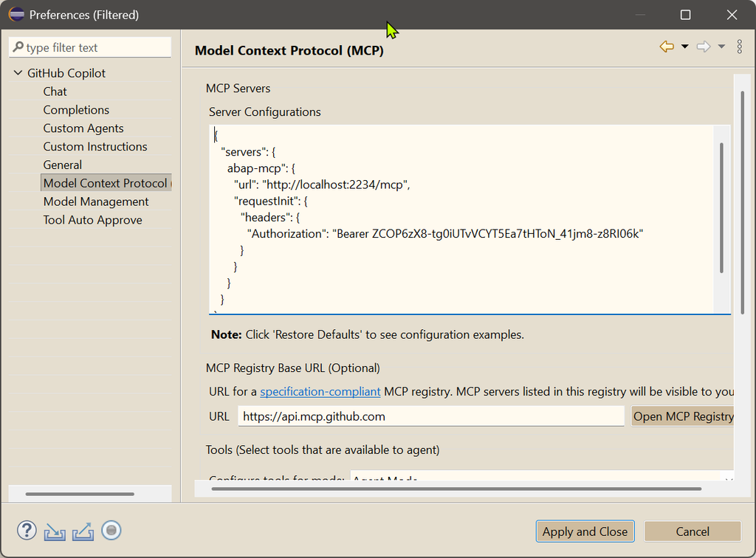The width and height of the screenshot is (756, 558).
Task: Open the back history dropdown arrow
Action: click(x=684, y=46)
